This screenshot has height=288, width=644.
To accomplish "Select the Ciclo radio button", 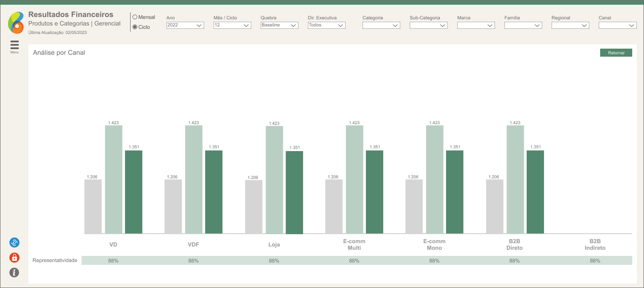I will click(135, 27).
